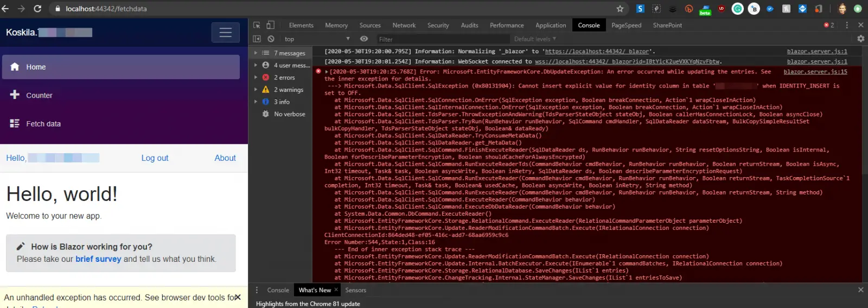Switch to the Sources tab
868x308 pixels.
(x=370, y=26)
